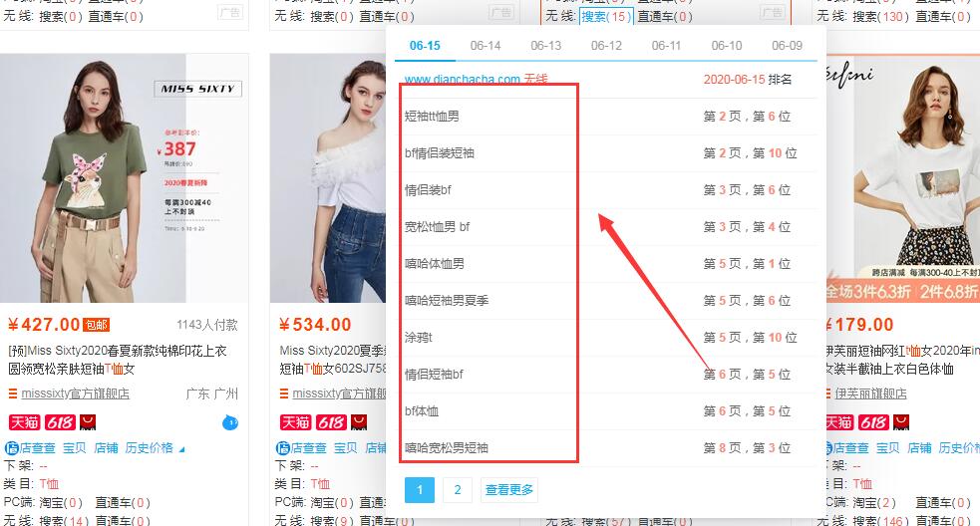
Task: Click 618 badge under first product
Action: [60, 422]
